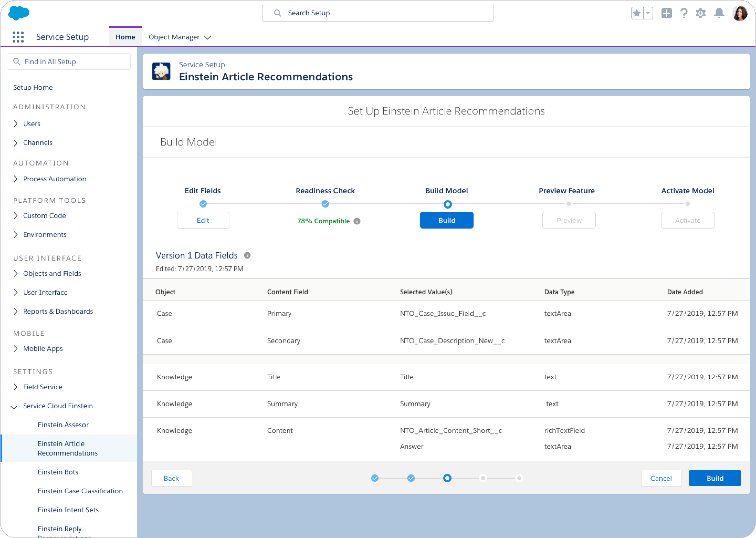Open Einstein Assesor
The height and width of the screenshot is (538, 756).
pyautogui.click(x=63, y=425)
